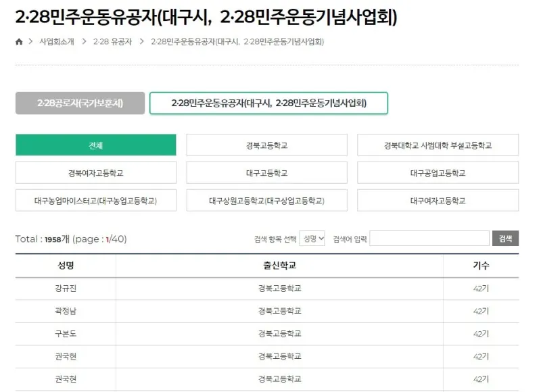Click 42기 cell in 곽정남 row

[481, 311]
